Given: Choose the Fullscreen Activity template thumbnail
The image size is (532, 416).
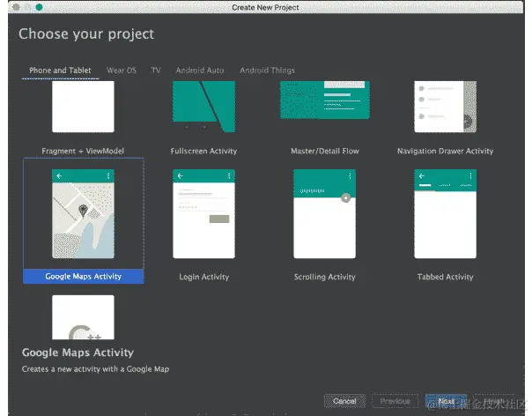Looking at the screenshot, I should click(x=203, y=107).
